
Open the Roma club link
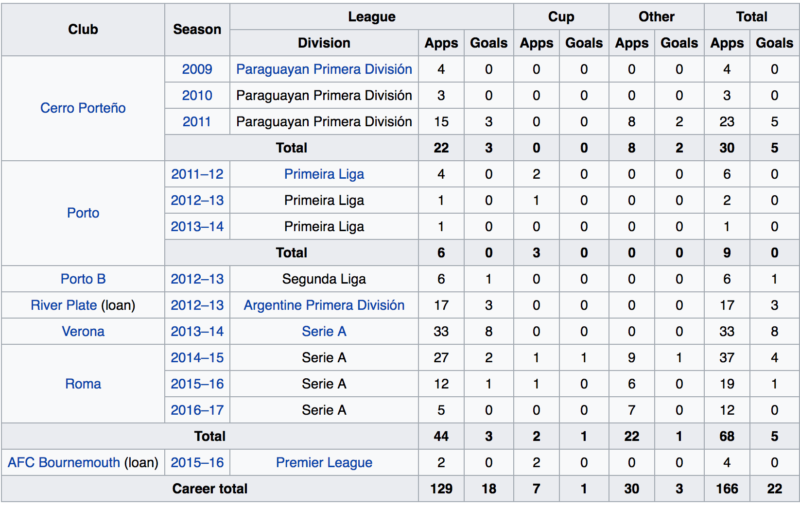[83, 384]
